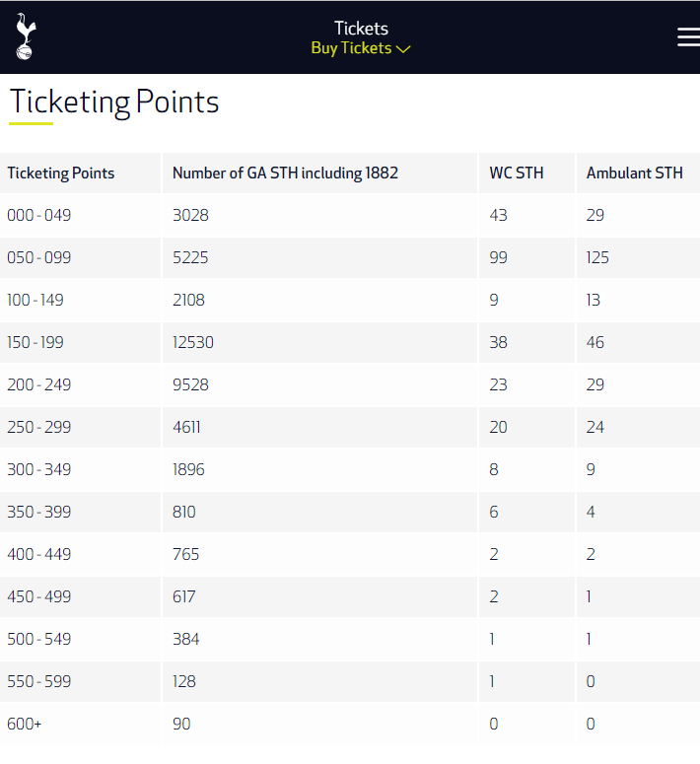Select the 550 - 599 points row
This screenshot has width=700, height=764.
tap(350, 681)
